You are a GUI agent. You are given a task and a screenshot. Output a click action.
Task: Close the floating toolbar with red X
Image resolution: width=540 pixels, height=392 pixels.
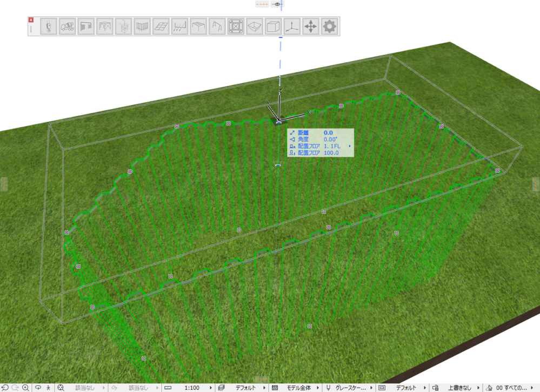tap(31, 20)
